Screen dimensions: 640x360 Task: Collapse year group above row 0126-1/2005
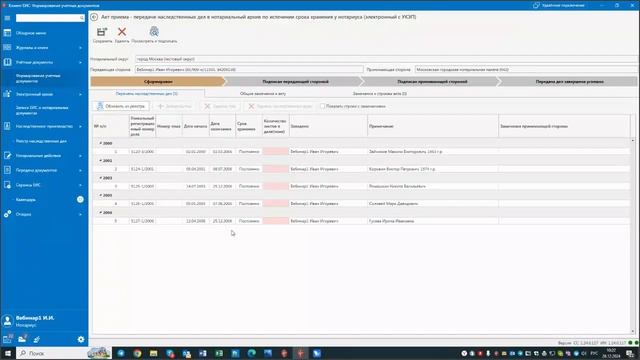click(x=100, y=195)
